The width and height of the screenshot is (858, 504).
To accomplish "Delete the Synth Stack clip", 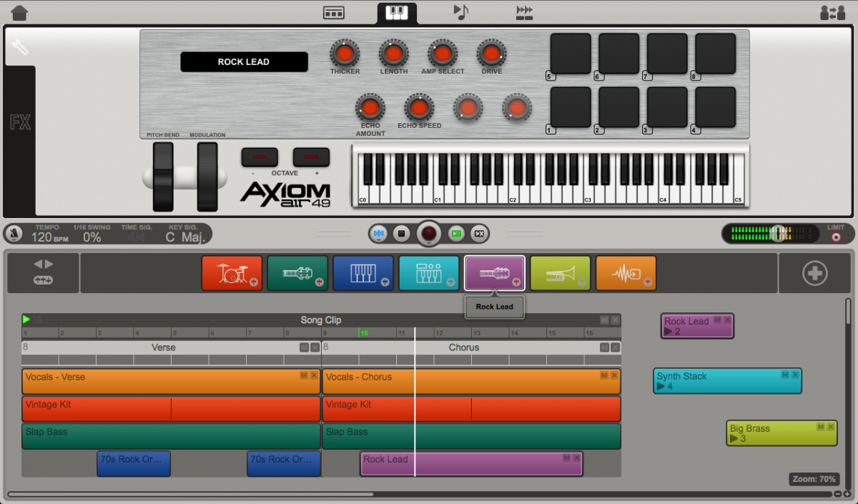I will pyautogui.click(x=795, y=375).
